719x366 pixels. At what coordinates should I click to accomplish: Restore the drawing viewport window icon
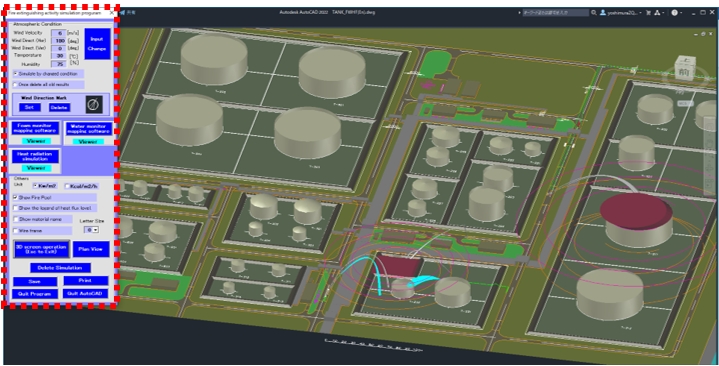(x=703, y=34)
